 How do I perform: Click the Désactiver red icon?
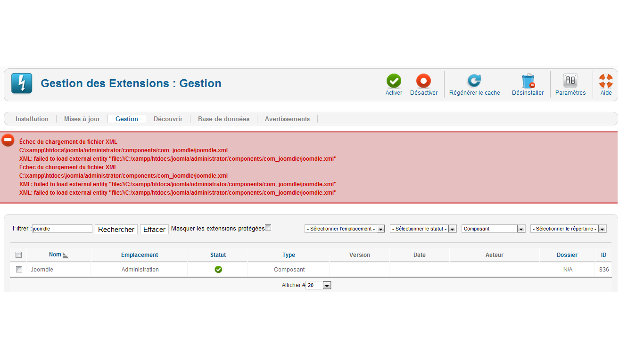(423, 81)
